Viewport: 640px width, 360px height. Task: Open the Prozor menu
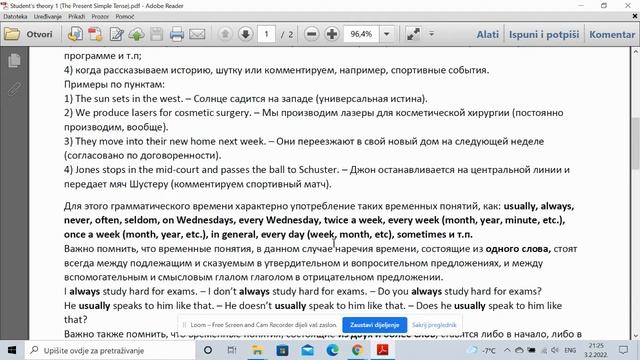point(100,16)
